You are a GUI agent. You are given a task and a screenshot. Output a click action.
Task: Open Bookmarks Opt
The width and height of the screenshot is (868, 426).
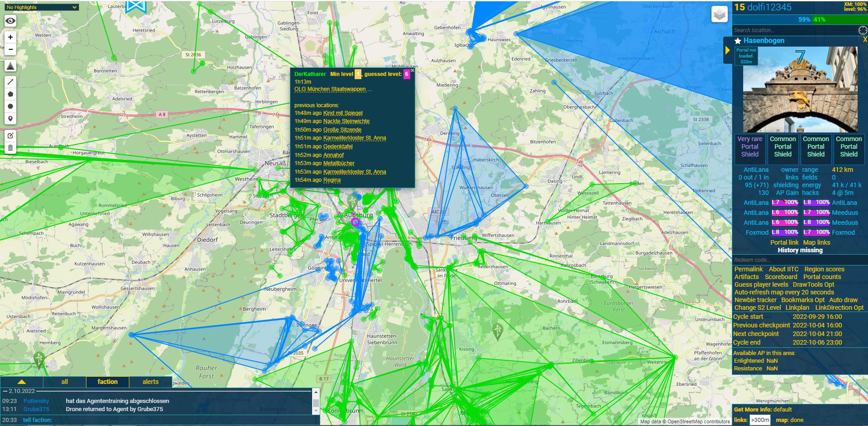[x=803, y=300]
